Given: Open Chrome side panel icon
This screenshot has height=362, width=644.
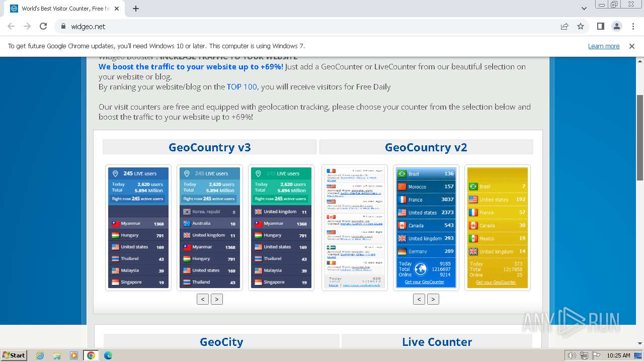Looking at the screenshot, I should (601, 26).
